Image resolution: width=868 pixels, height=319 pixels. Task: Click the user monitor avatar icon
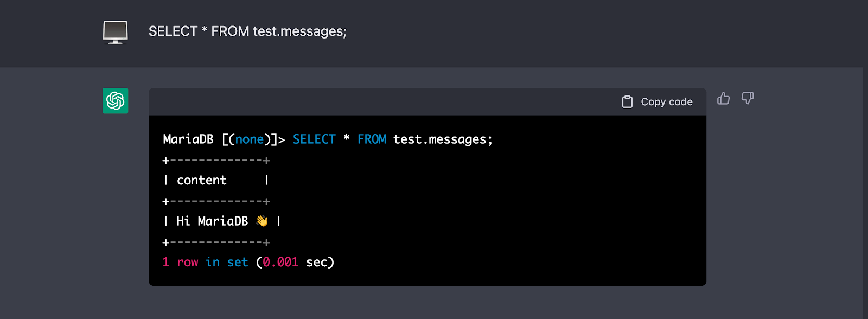[116, 32]
